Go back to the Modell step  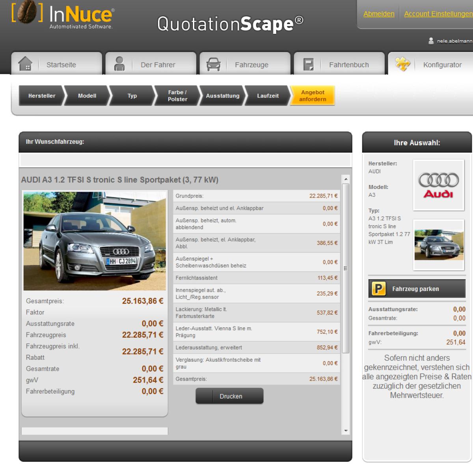tap(87, 96)
